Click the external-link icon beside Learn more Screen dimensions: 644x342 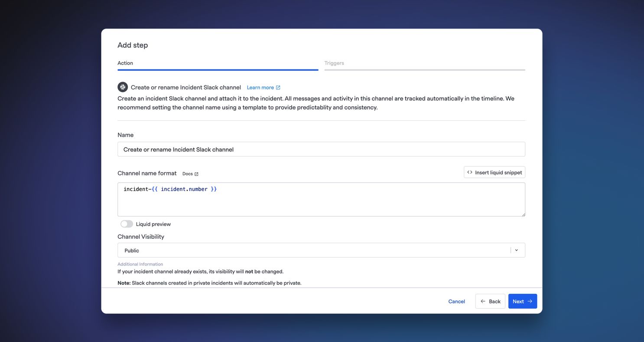[x=278, y=88]
